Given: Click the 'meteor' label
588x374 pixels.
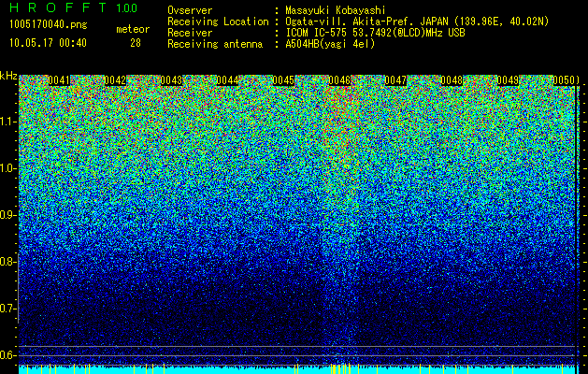Looking at the screenshot, I should (x=133, y=29).
